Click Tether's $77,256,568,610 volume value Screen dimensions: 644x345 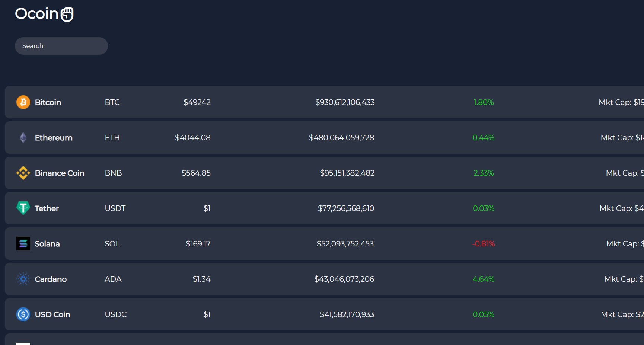click(346, 208)
